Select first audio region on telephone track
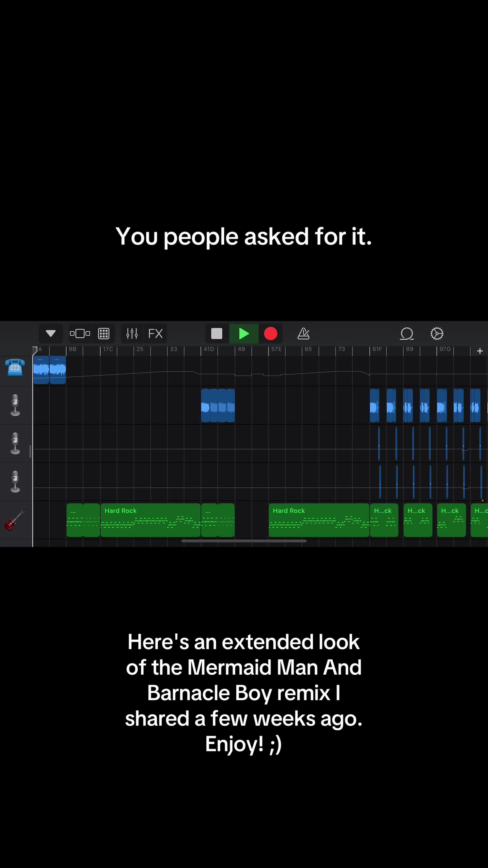Screen dimensions: 488x868 [41, 370]
